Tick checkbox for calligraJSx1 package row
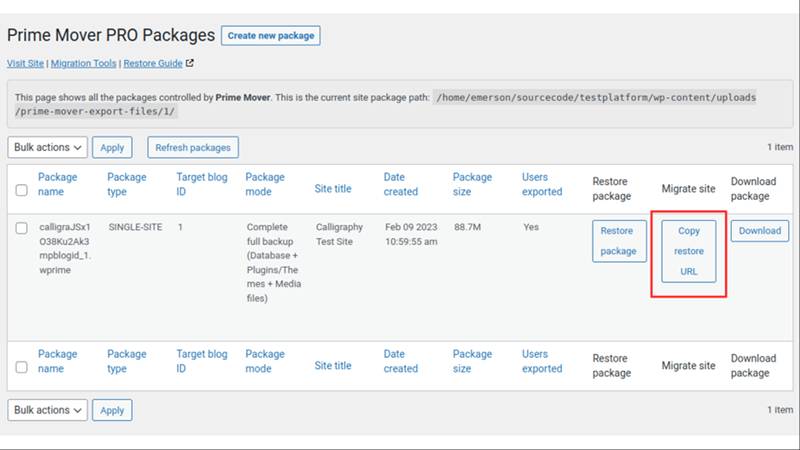 point(21,228)
